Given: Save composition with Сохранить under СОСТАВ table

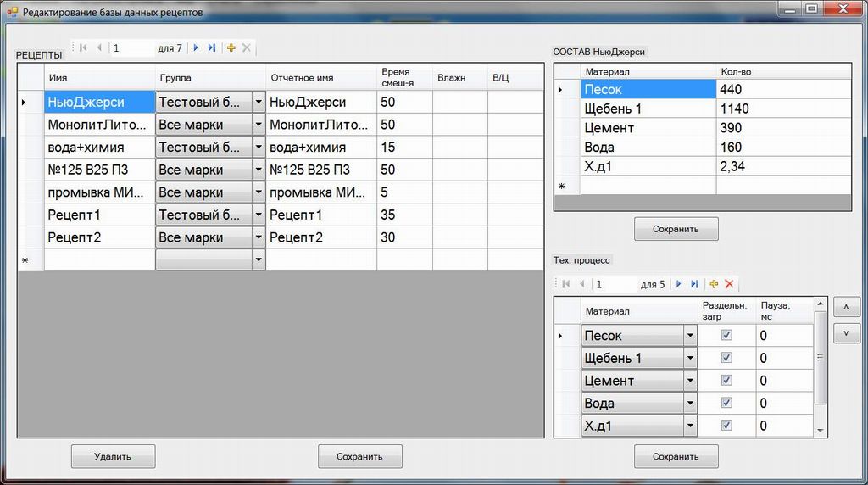Looking at the screenshot, I should [676, 229].
